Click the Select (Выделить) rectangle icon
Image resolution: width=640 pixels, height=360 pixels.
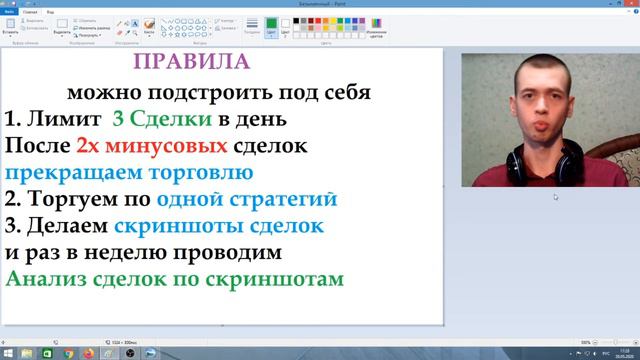(62, 24)
